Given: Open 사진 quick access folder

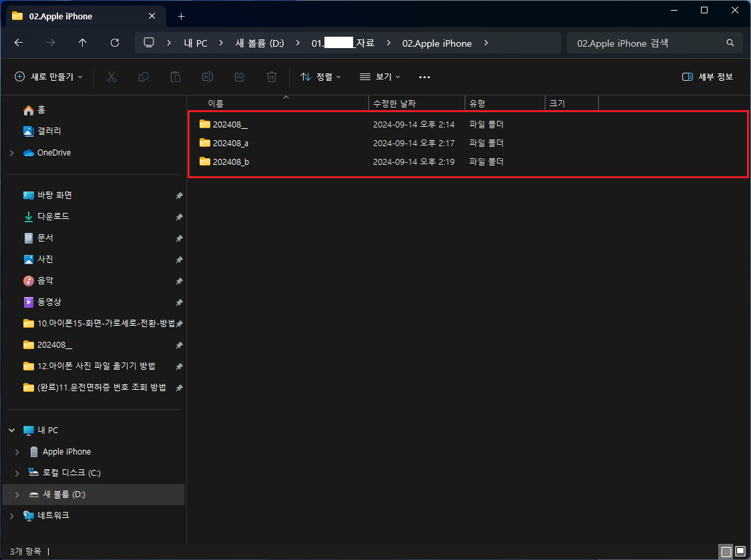Looking at the screenshot, I should (x=38, y=259).
